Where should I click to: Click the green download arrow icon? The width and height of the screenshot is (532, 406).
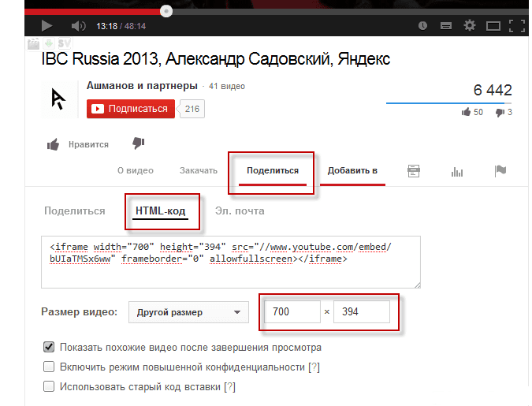point(49,43)
